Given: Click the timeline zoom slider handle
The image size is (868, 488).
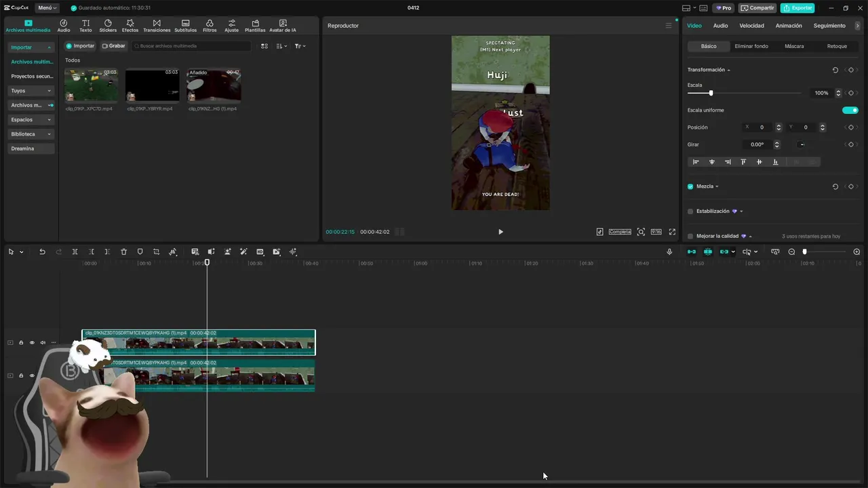Looking at the screenshot, I should [x=805, y=251].
